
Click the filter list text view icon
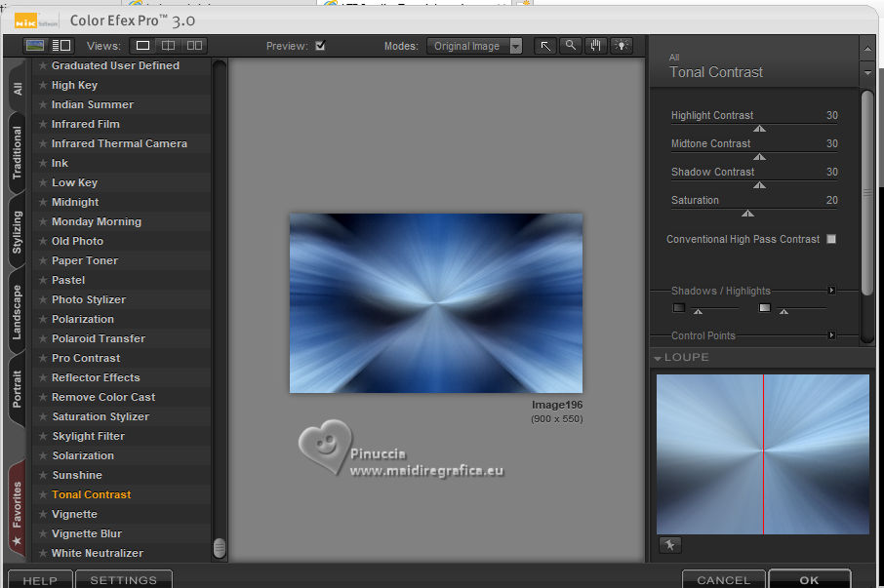(60, 46)
